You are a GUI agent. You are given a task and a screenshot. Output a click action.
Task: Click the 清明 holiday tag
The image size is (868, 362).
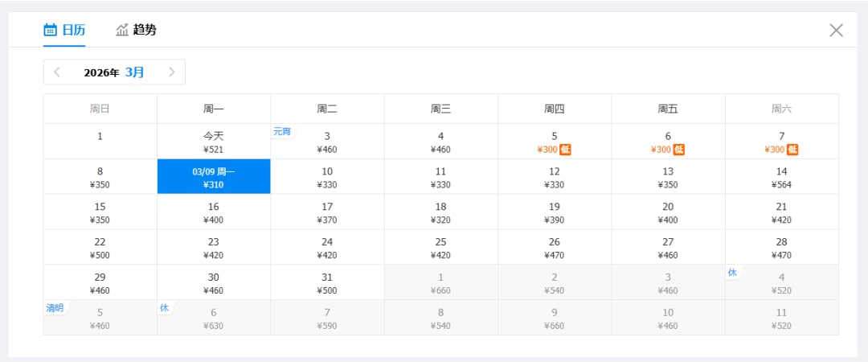click(55, 308)
